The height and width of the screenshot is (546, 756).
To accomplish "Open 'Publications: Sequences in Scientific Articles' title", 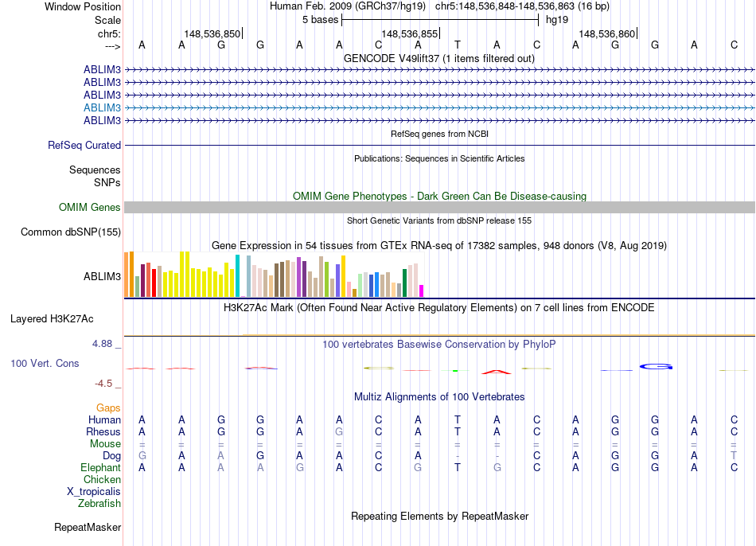I will 439,158.
